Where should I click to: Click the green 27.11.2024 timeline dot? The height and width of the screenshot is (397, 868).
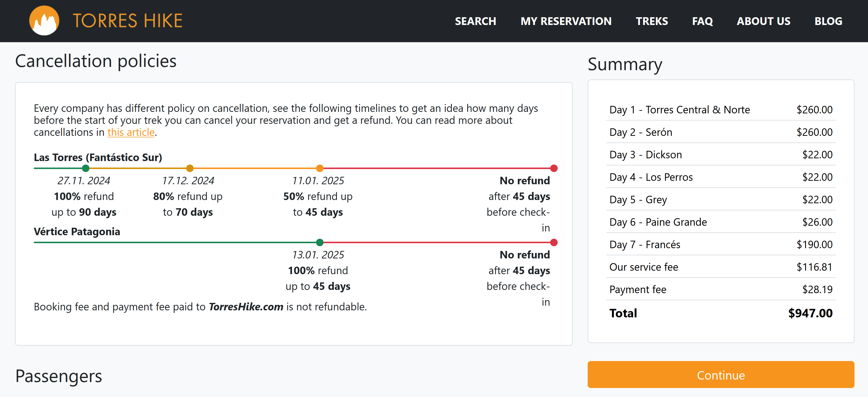(x=86, y=168)
